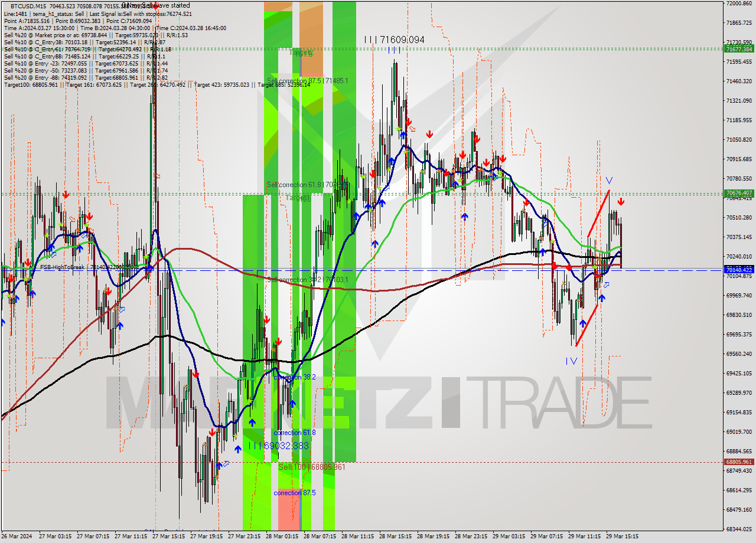Image resolution: width=756 pixels, height=543 pixels.
Task: Click the 'Sell %10 @ Entry -23: 72497.055' line
Action: [86, 63]
